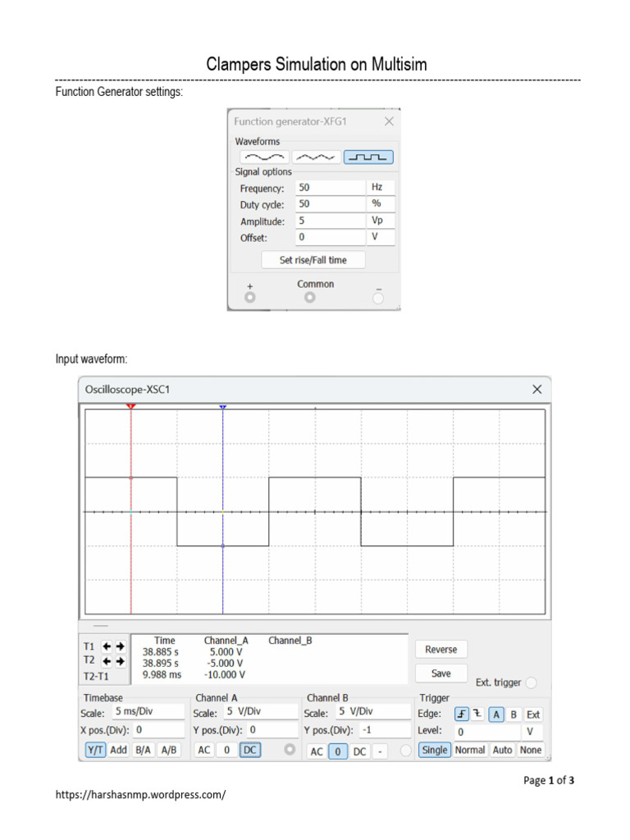Close the Oscilloscope-XSC1 window
The image size is (630, 840).
536,390
